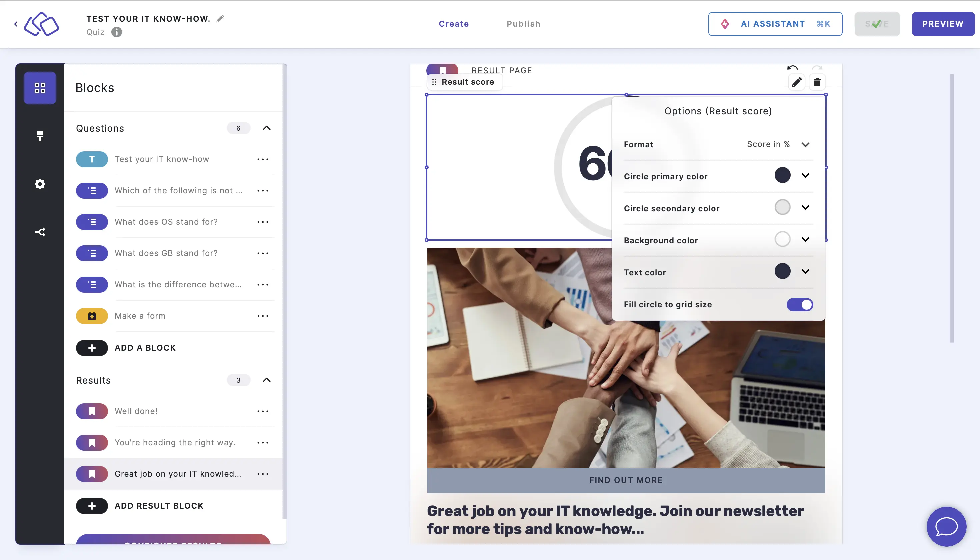Screen dimensions: 980x560
Task: Expand the Text color dropdown options
Action: (806, 272)
